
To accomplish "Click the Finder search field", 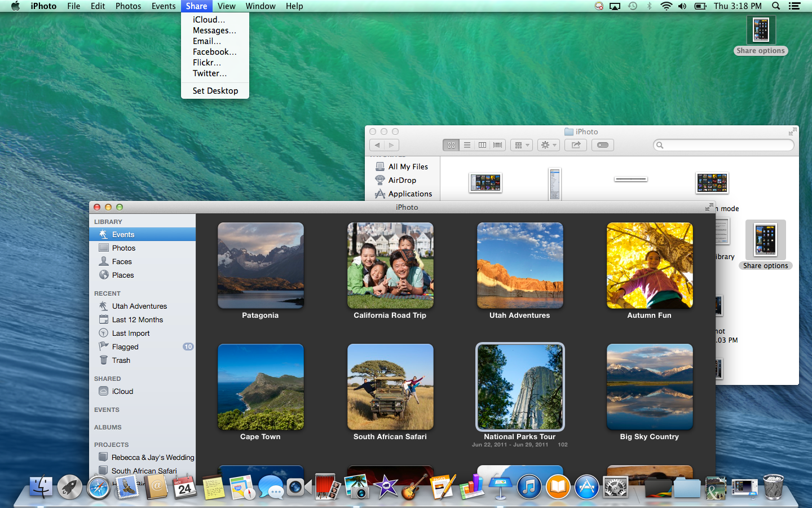I will point(723,145).
